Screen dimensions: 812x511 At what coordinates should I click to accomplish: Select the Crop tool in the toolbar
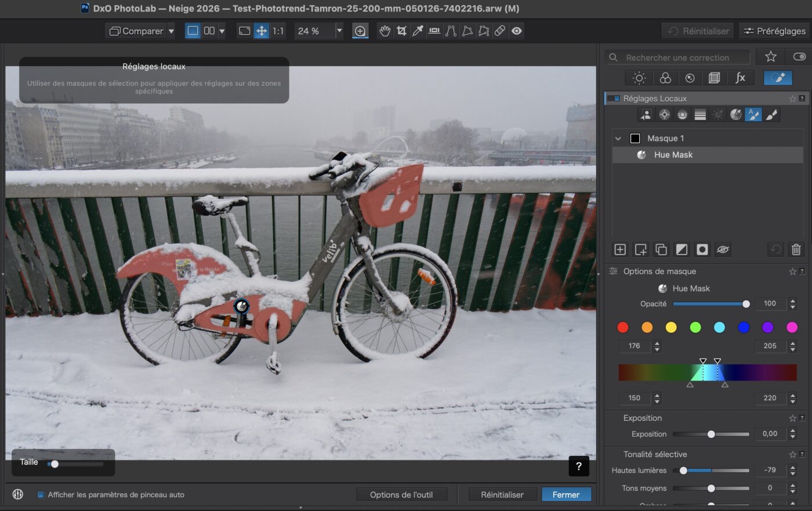402,31
